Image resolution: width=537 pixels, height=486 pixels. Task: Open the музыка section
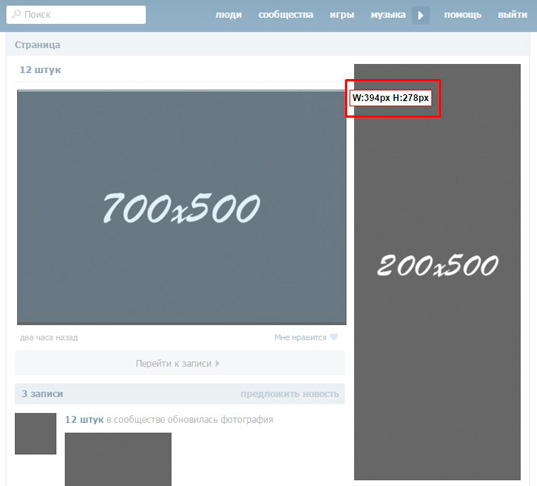click(388, 15)
